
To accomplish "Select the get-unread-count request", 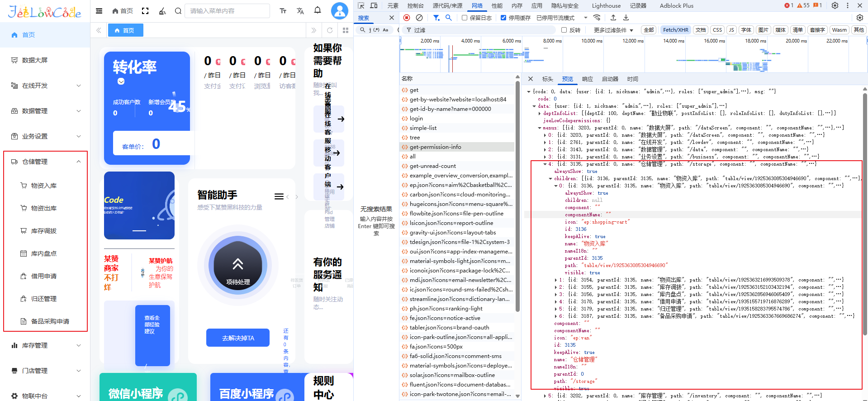I will tap(432, 166).
